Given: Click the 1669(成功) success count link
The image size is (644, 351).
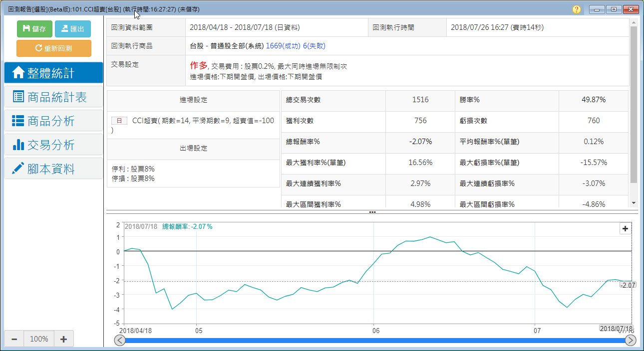Looking at the screenshot, I should coord(283,46).
